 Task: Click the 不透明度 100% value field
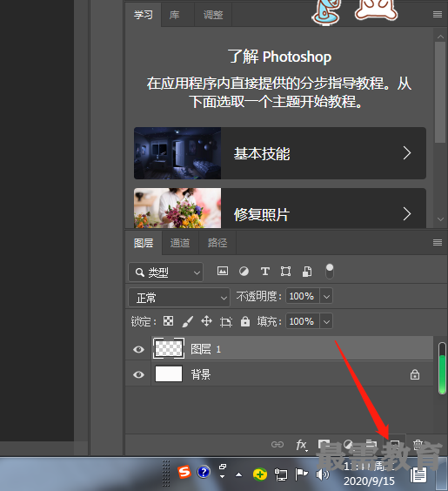pyautogui.click(x=303, y=296)
